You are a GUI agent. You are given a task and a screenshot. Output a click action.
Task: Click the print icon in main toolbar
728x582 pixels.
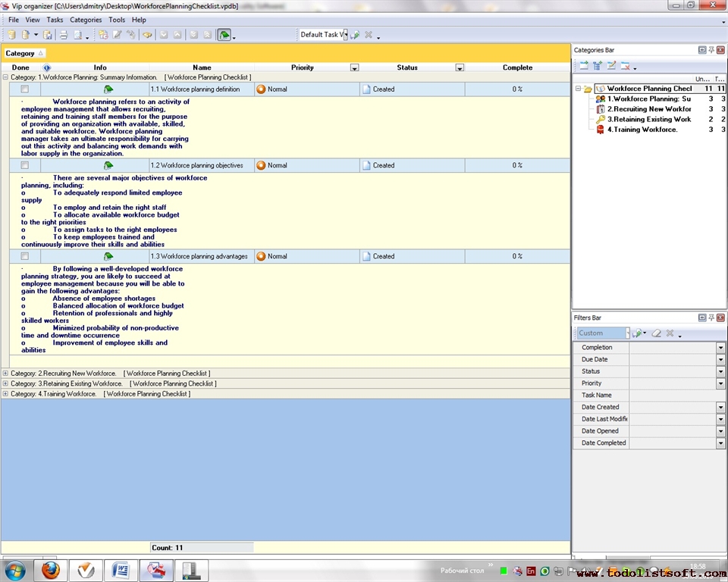64,35
